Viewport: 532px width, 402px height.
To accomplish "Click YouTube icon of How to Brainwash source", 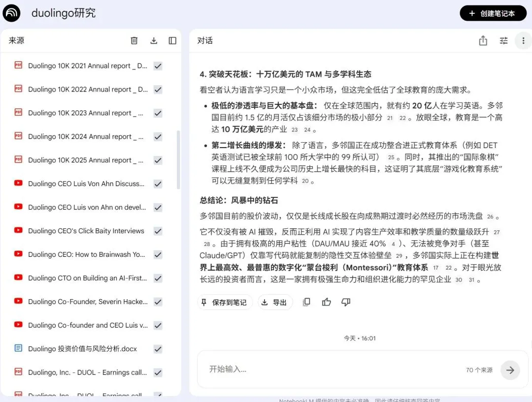I will pos(18,253).
